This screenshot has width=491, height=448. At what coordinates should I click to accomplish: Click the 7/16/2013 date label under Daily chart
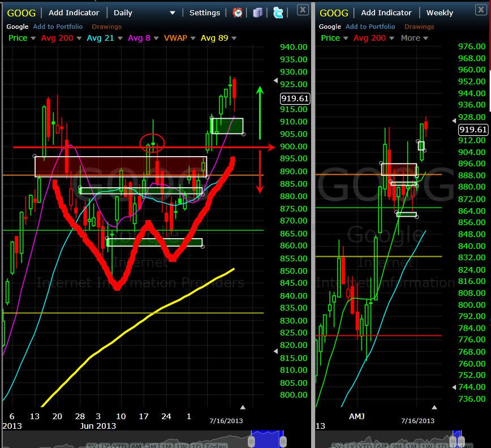point(226,421)
